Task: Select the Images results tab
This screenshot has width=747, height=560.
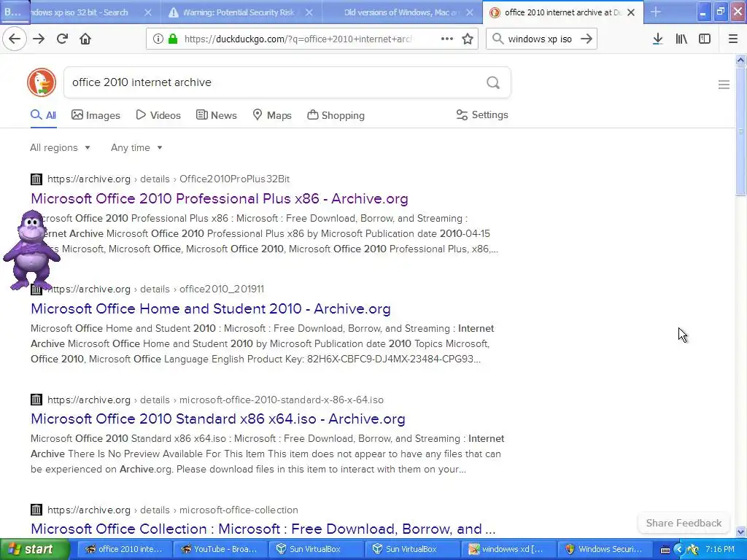Action: click(x=96, y=115)
